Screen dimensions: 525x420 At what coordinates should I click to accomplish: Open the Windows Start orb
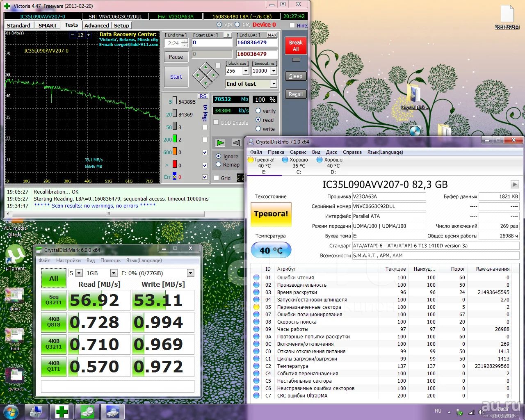tap(11, 411)
